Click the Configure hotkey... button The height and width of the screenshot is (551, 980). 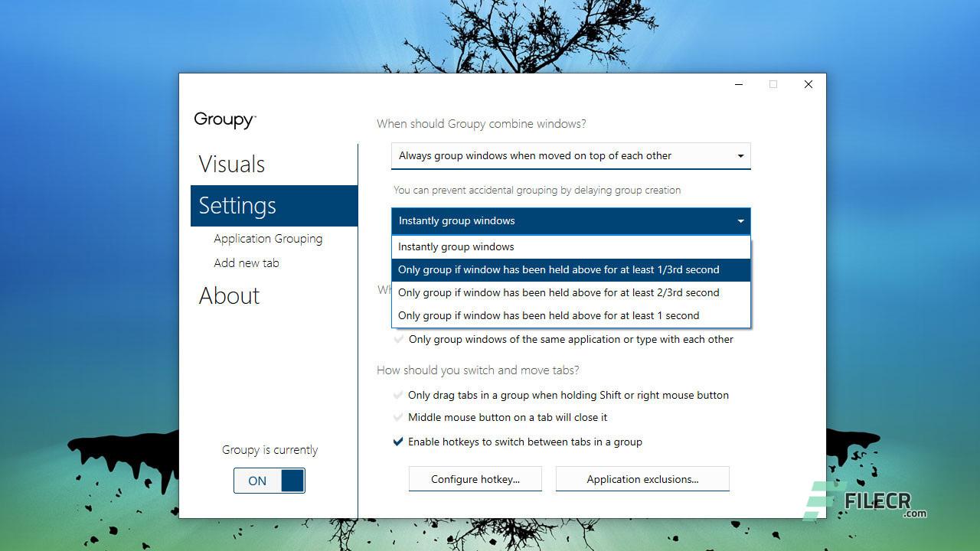tap(475, 479)
